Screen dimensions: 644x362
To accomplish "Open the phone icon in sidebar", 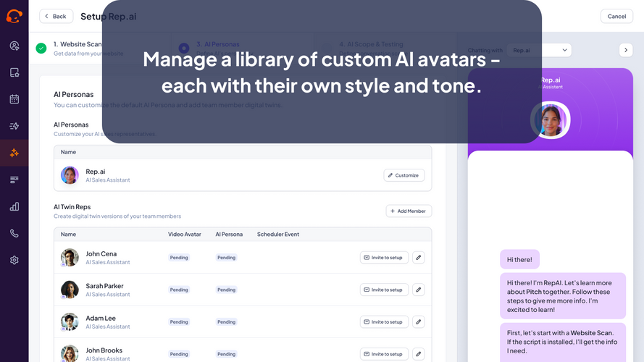I will point(14,234).
